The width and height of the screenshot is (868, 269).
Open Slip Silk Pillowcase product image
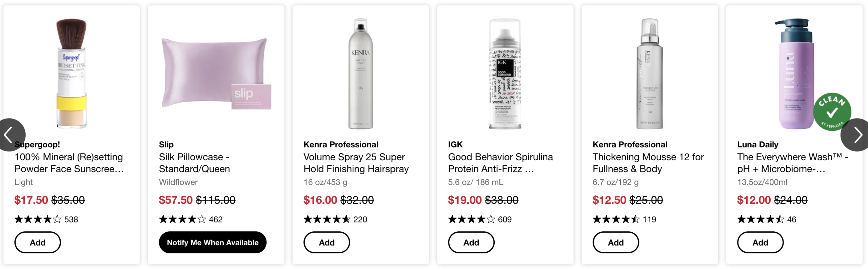[216, 74]
